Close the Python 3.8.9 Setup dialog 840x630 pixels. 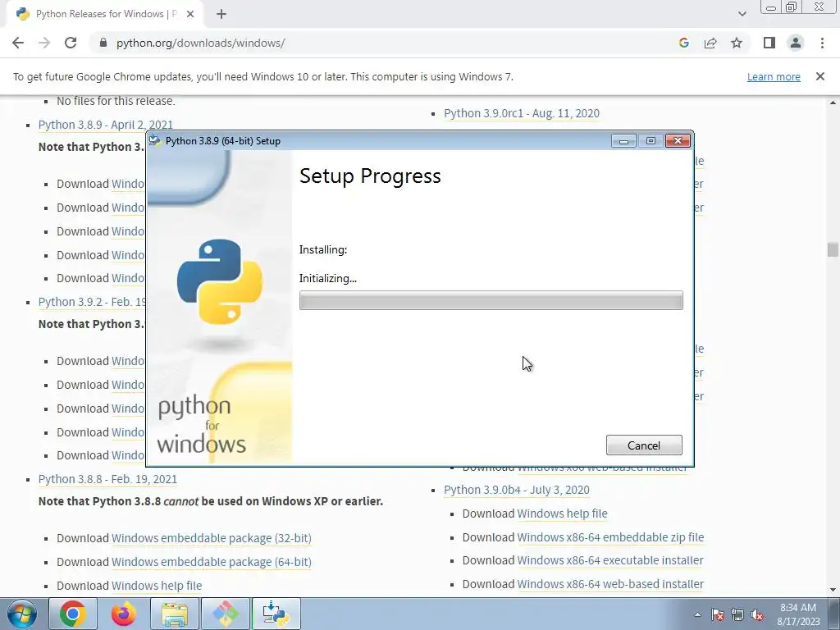pyautogui.click(x=678, y=141)
